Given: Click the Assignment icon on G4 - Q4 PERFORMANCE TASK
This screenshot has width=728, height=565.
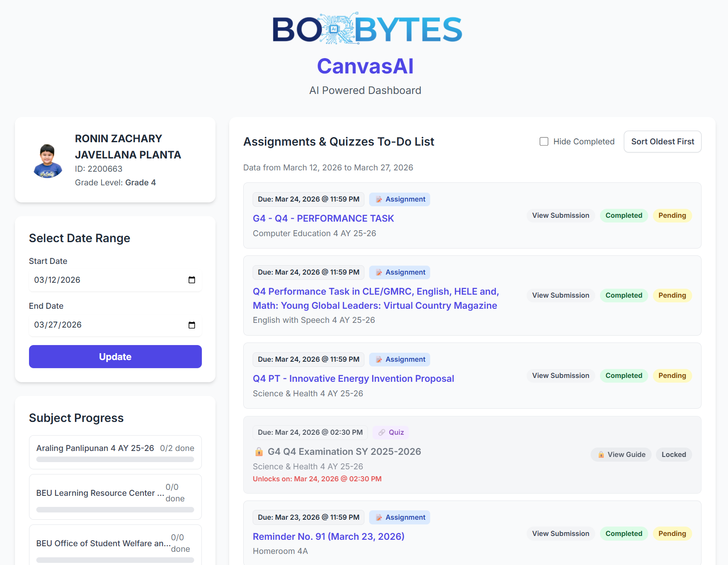Looking at the screenshot, I should coord(378,199).
